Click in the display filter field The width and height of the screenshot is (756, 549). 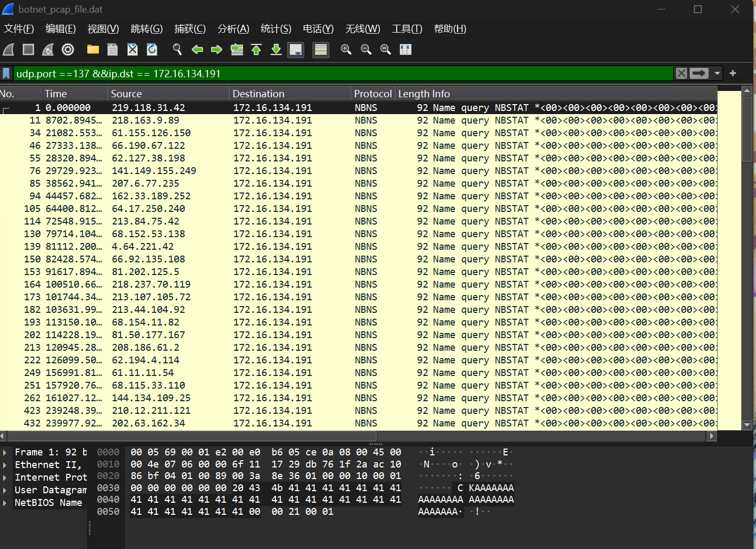coord(343,74)
